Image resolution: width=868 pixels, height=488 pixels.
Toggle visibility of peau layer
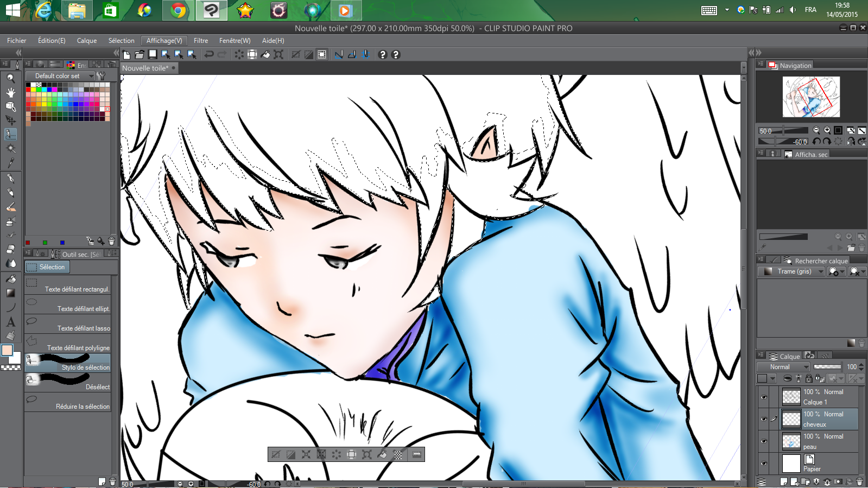(x=764, y=441)
